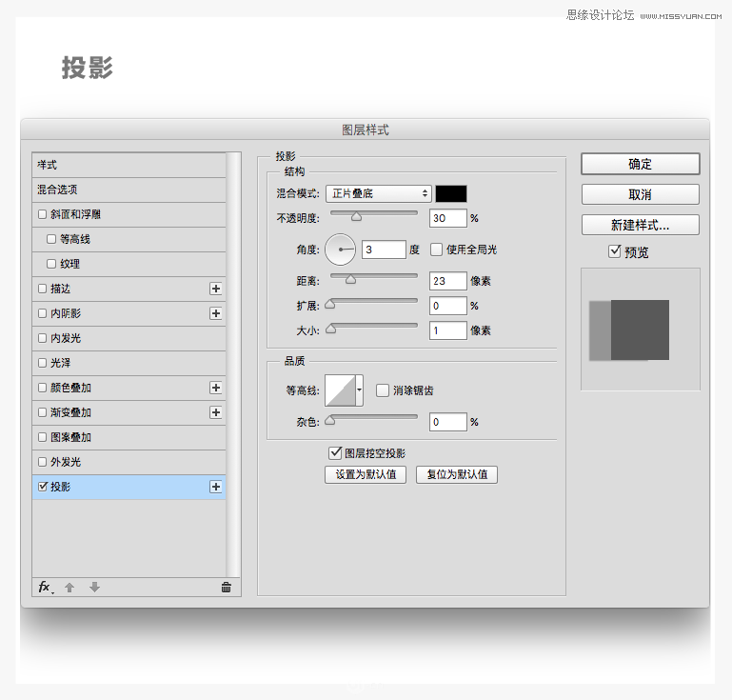This screenshot has width=732, height=700.
Task: Toggle the 使用全局光 checkbox
Action: (436, 250)
